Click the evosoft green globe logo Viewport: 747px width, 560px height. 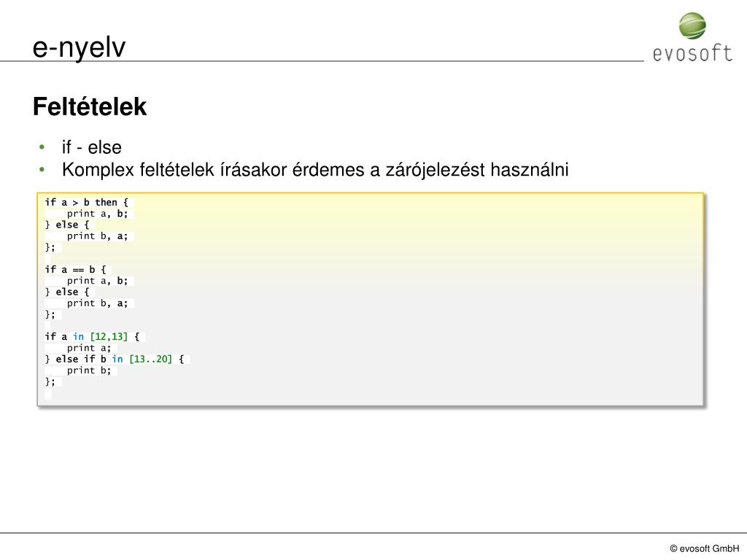(x=692, y=26)
